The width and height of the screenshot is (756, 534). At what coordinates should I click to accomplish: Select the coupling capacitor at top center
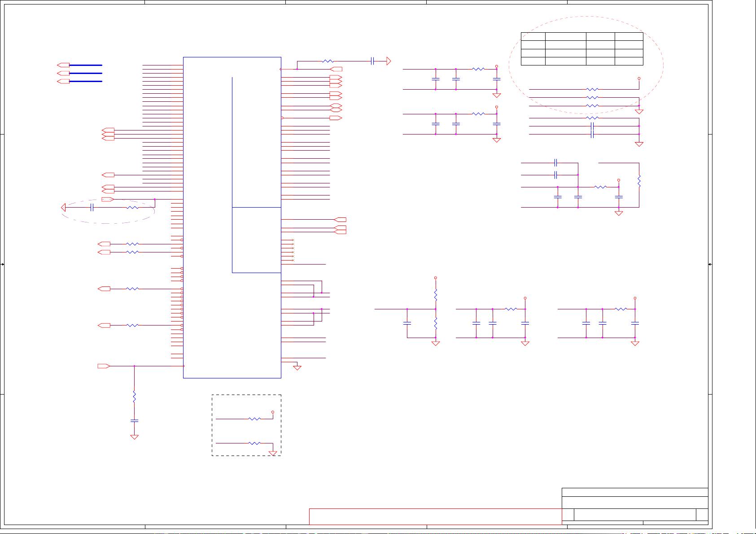(x=372, y=61)
